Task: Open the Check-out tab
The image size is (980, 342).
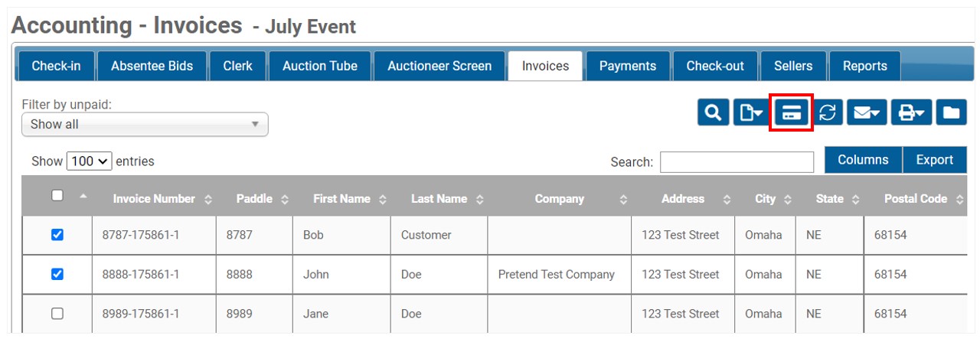Action: coord(715,66)
